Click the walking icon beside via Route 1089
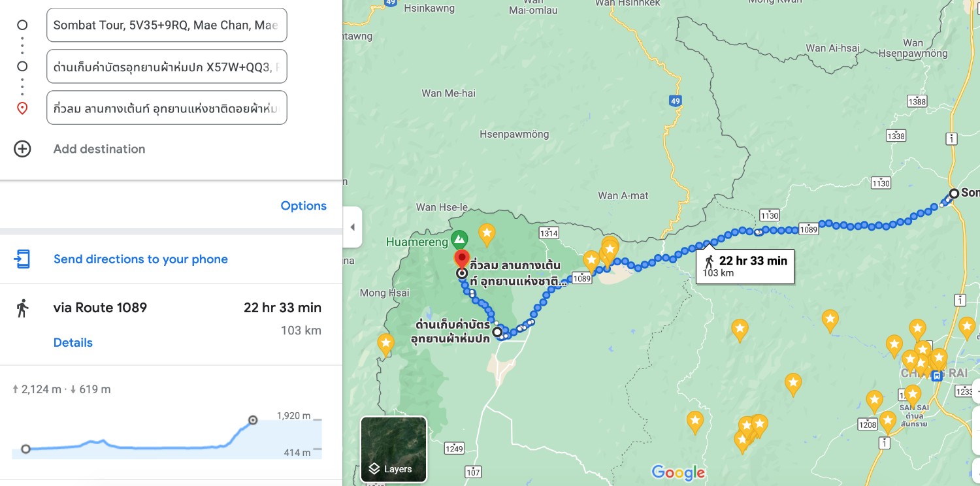Screen dimensions: 980x486 tap(22, 308)
